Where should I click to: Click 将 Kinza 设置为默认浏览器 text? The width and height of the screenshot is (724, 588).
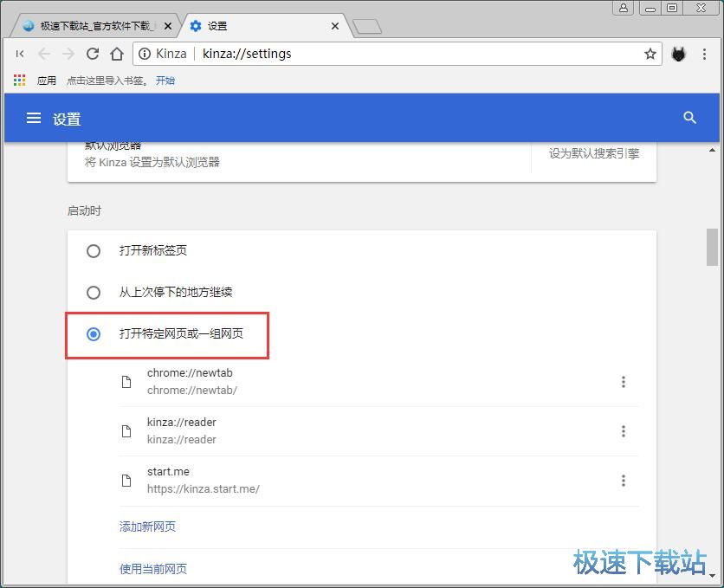point(152,162)
